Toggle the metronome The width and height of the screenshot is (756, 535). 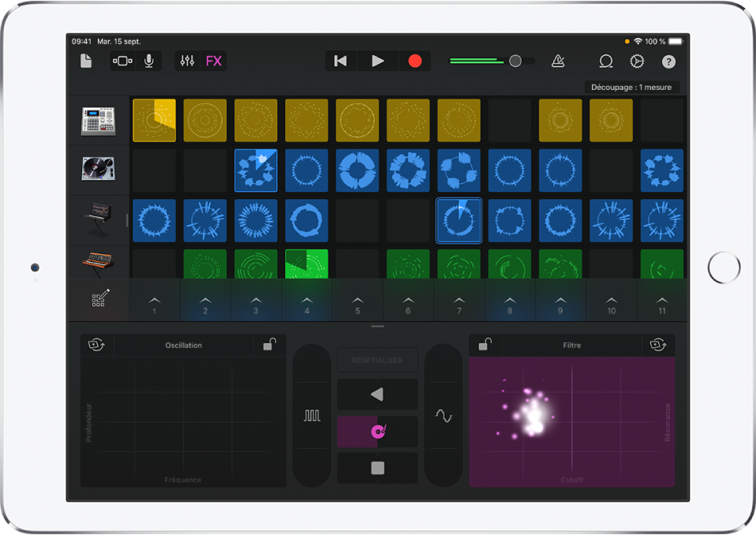coord(558,61)
